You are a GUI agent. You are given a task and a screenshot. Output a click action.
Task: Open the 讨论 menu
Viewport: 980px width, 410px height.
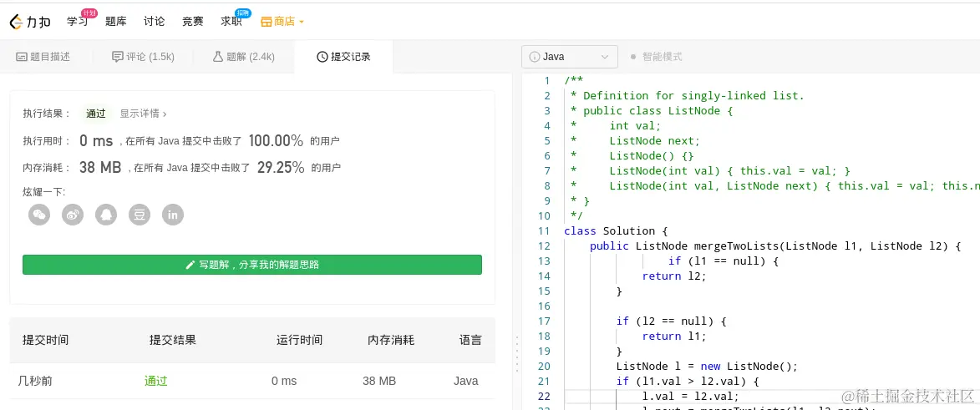pyautogui.click(x=154, y=21)
